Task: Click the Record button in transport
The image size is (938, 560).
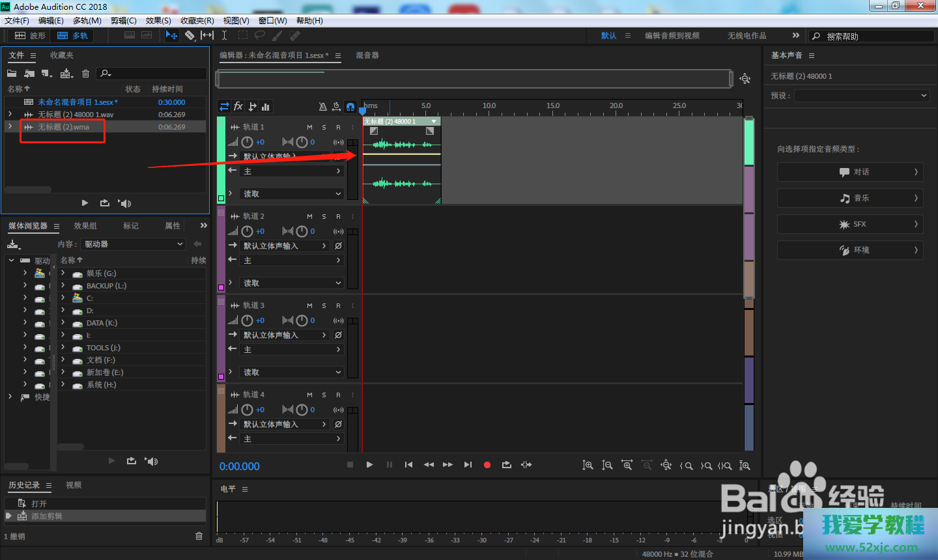Action: (x=487, y=465)
